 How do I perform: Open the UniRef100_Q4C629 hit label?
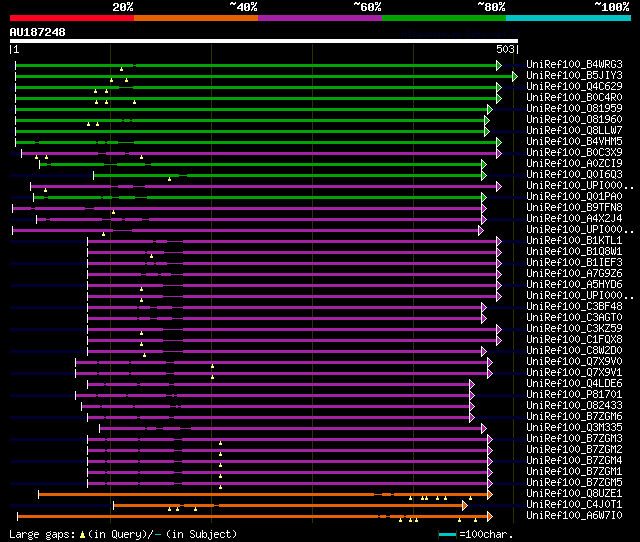[574, 86]
